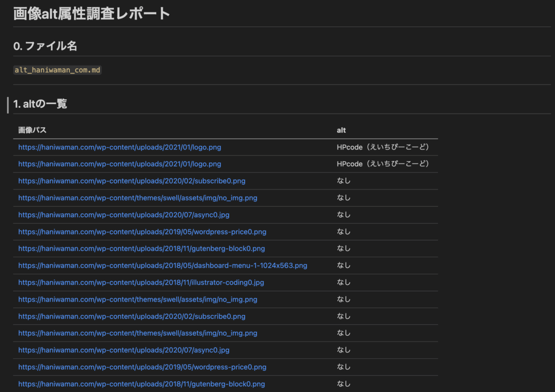Click the first subscribe0.png link
The image size is (555, 392).
[x=132, y=181]
